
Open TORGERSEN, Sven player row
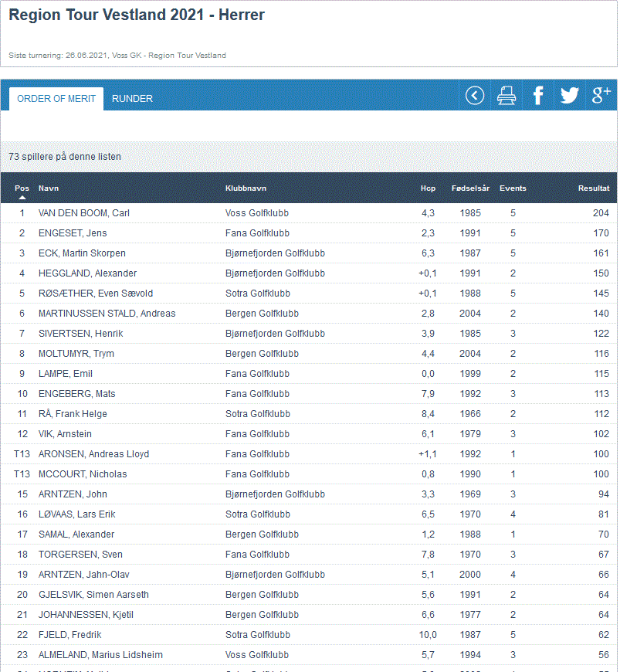(80, 555)
